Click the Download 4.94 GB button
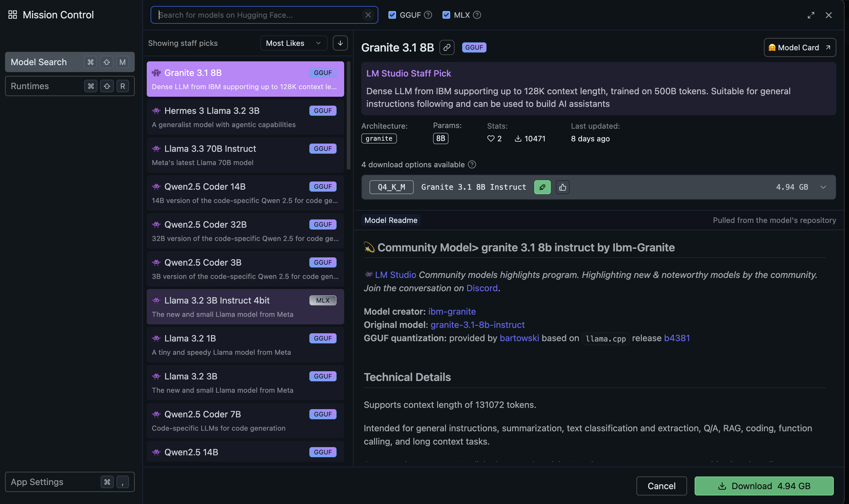This screenshot has height=504, width=849. coord(764,486)
